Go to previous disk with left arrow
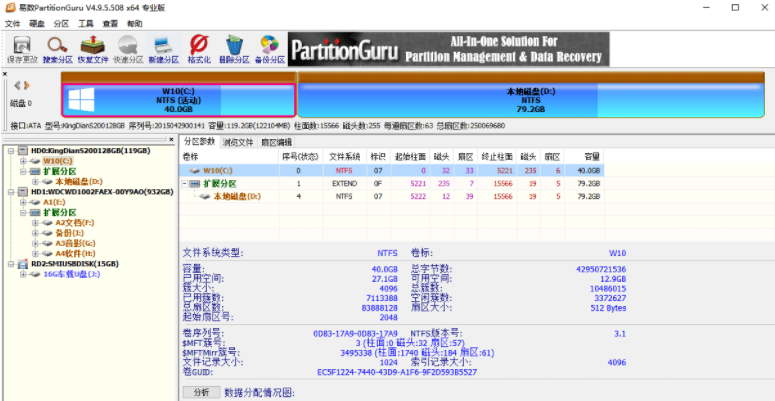 [17, 86]
